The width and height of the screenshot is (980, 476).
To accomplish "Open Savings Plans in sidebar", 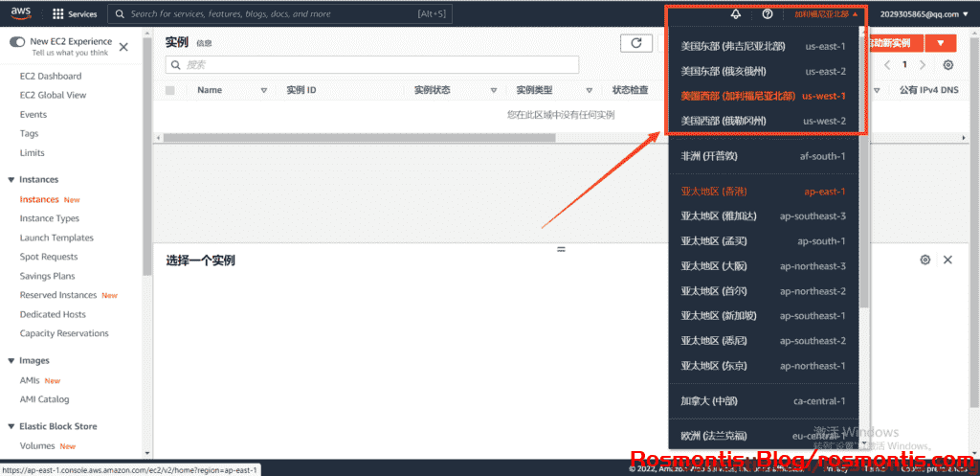I will [x=47, y=276].
